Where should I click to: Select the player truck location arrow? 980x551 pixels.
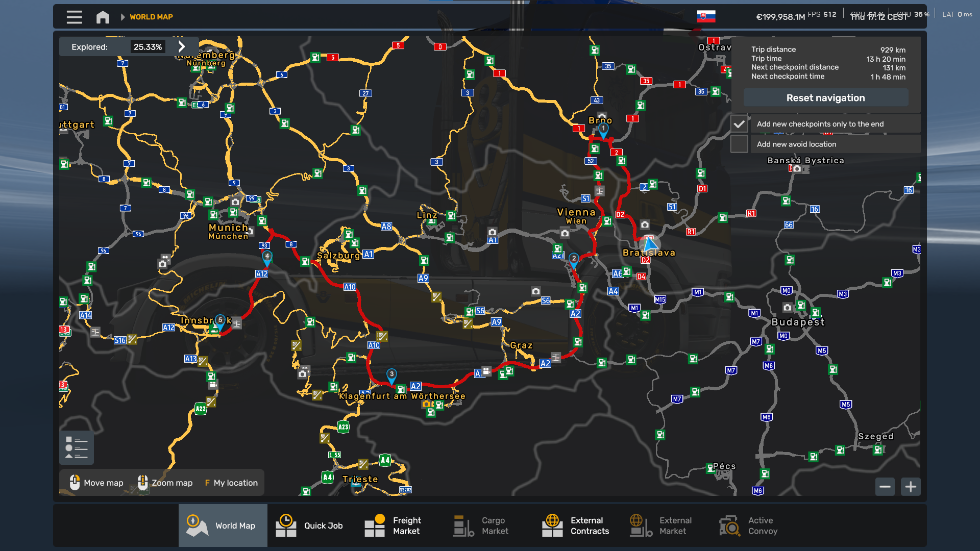pos(650,244)
